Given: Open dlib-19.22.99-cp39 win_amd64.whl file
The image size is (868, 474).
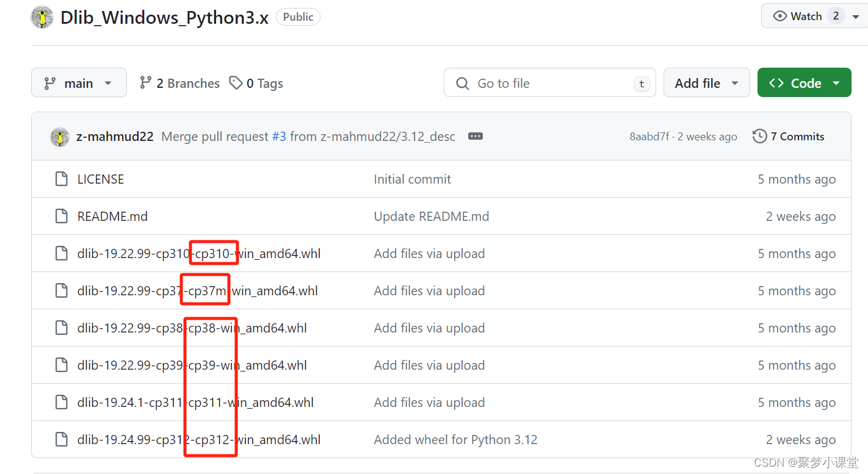Looking at the screenshot, I should click(x=192, y=365).
